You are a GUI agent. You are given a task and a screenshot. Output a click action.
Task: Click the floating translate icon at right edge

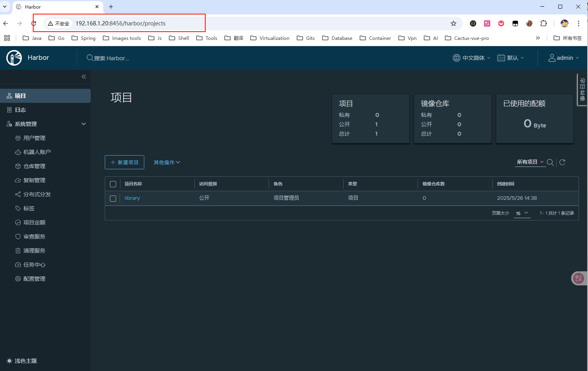click(579, 278)
